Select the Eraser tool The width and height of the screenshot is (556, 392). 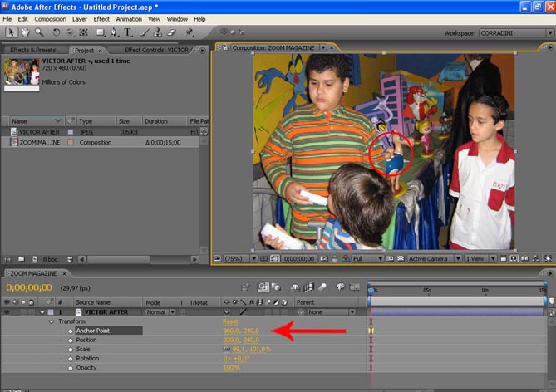click(172, 32)
